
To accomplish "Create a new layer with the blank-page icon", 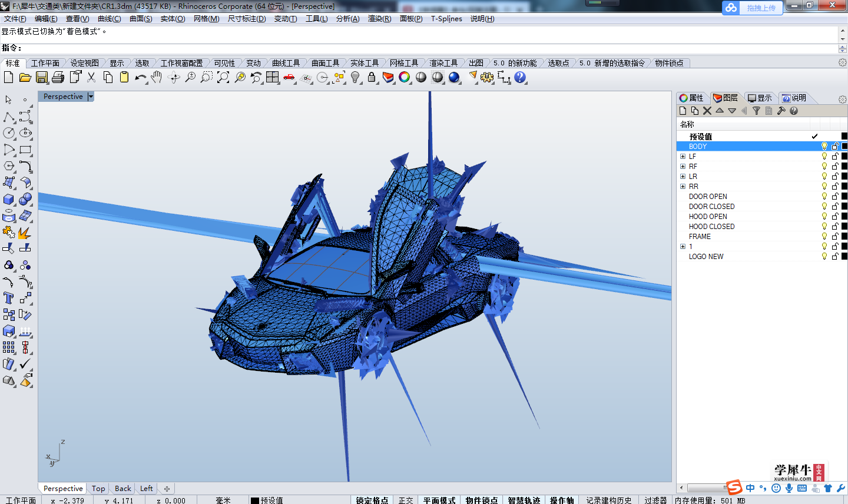I will (x=683, y=111).
